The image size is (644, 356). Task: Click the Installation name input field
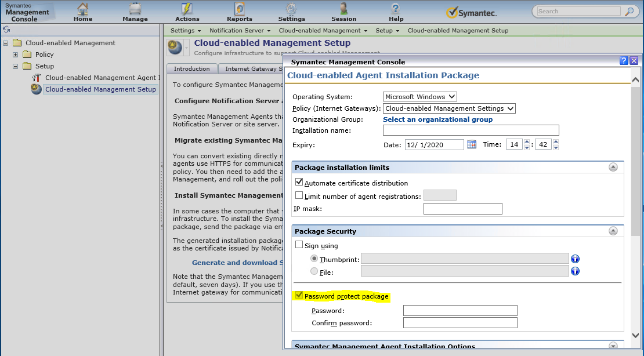click(x=471, y=130)
